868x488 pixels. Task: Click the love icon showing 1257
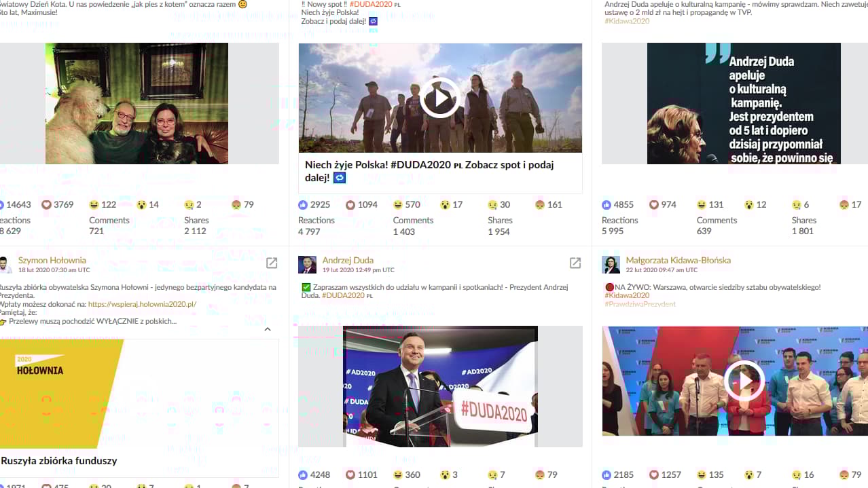[x=654, y=474]
